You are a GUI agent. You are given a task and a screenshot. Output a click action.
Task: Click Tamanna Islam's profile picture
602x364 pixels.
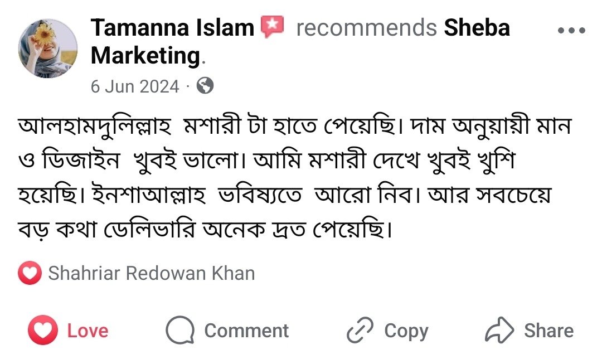click(48, 48)
